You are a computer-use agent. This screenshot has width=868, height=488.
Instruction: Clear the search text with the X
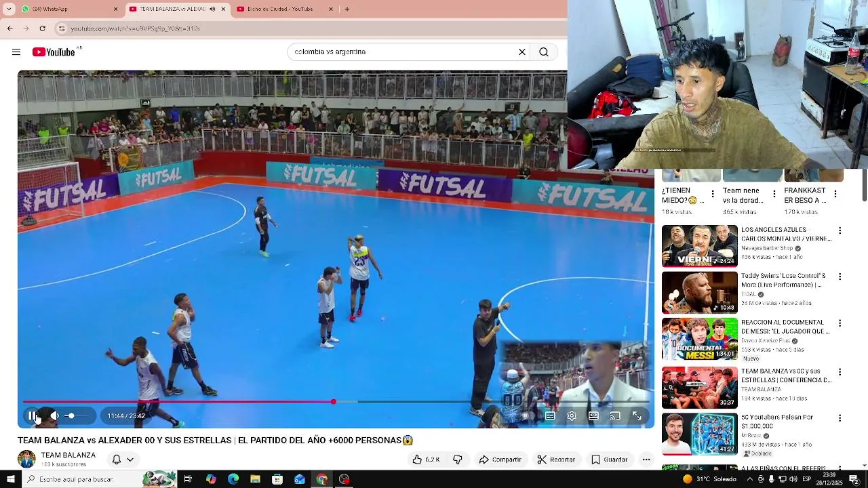pyautogui.click(x=522, y=52)
